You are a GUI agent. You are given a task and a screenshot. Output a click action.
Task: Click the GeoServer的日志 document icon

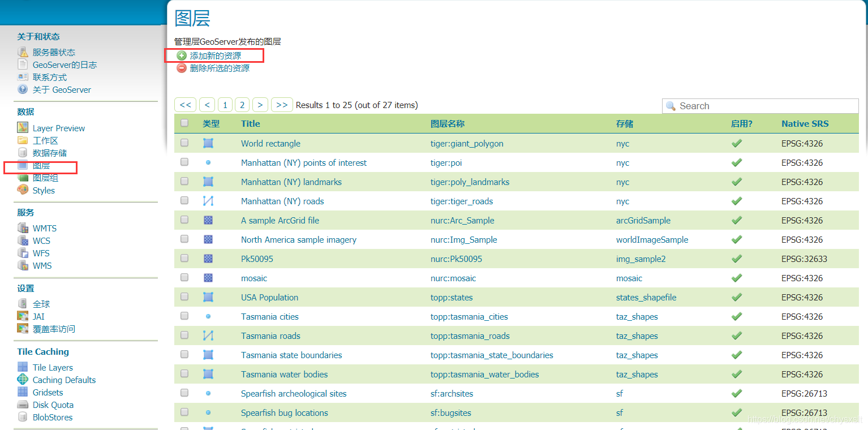23,64
